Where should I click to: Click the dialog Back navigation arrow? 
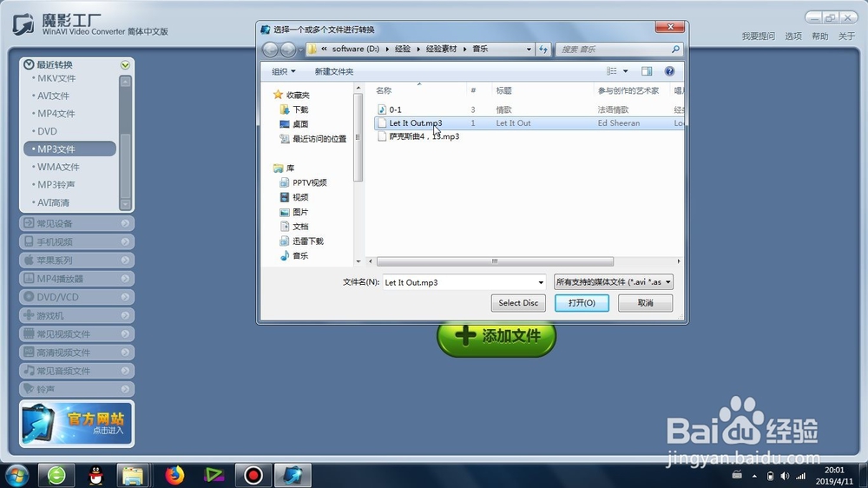coord(270,49)
